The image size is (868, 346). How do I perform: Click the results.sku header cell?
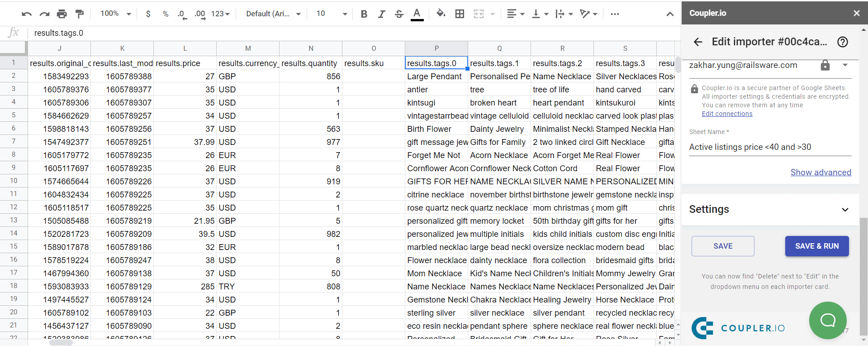pyautogui.click(x=373, y=63)
